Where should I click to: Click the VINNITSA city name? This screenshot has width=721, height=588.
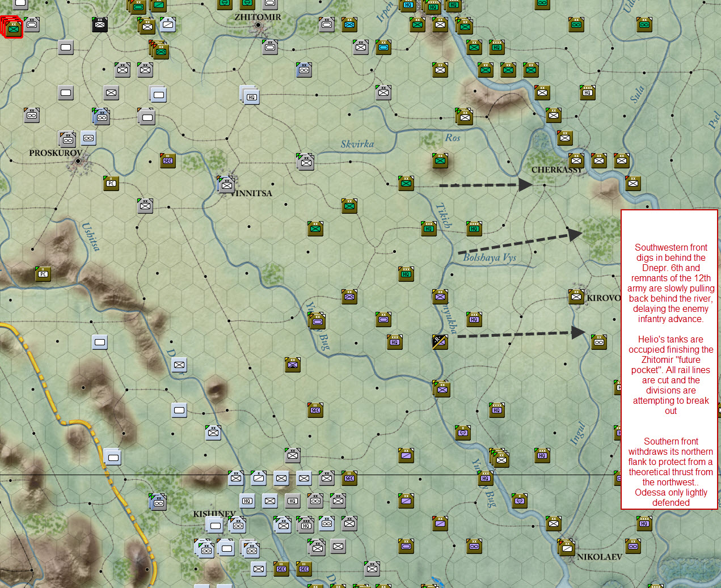click(x=252, y=193)
